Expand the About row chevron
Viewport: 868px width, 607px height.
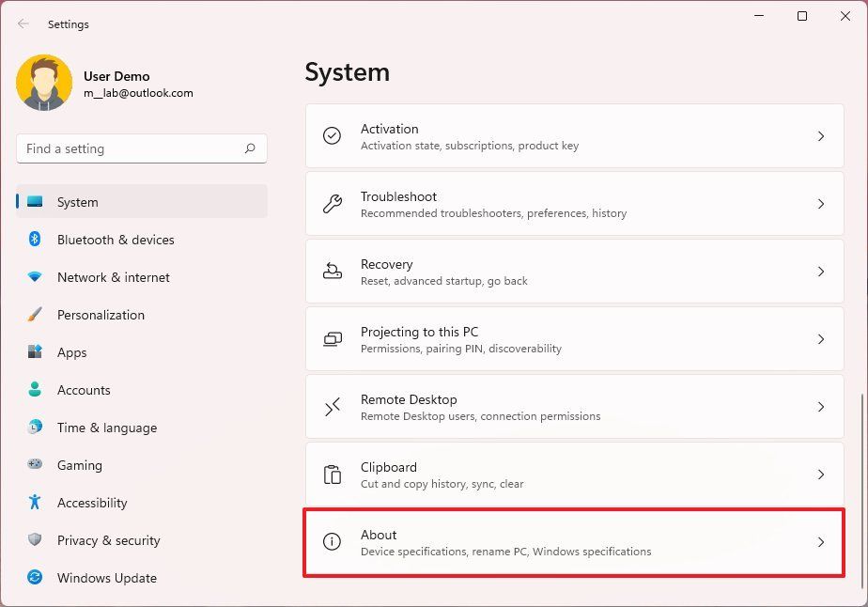(821, 542)
